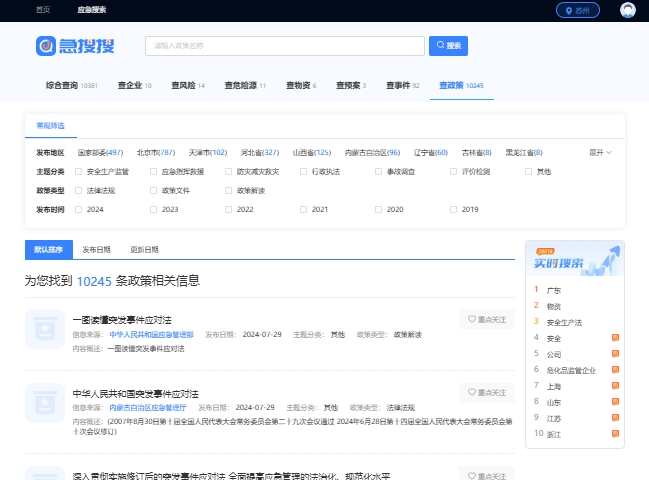Viewport: 649px width, 480px height.
Task: Click the 苏州 location button
Action: pyautogui.click(x=578, y=10)
